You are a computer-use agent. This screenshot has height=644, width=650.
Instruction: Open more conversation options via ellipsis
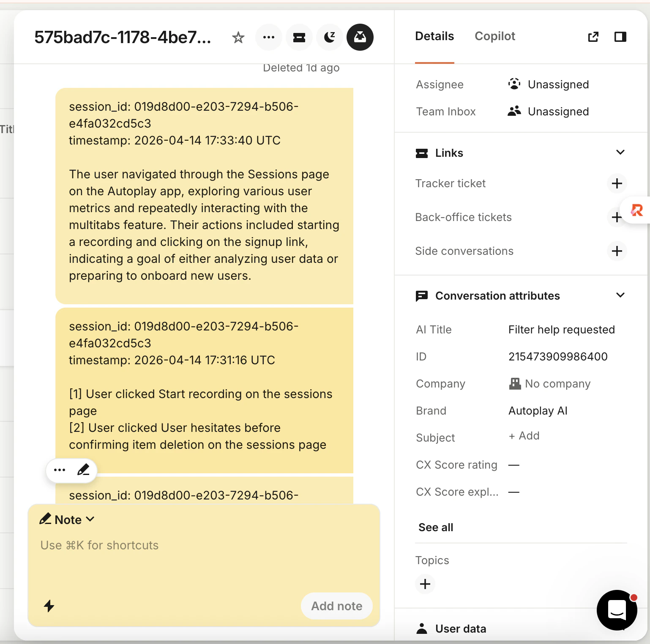click(268, 37)
